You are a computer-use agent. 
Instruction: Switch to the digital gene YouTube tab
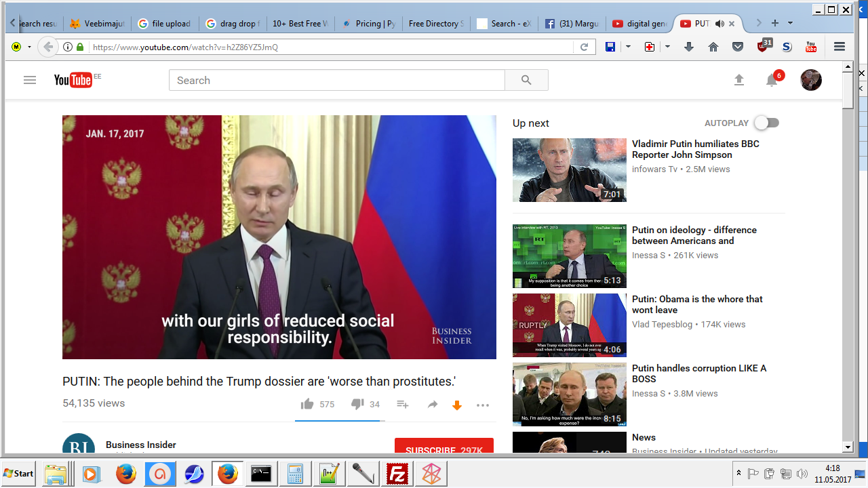click(639, 23)
